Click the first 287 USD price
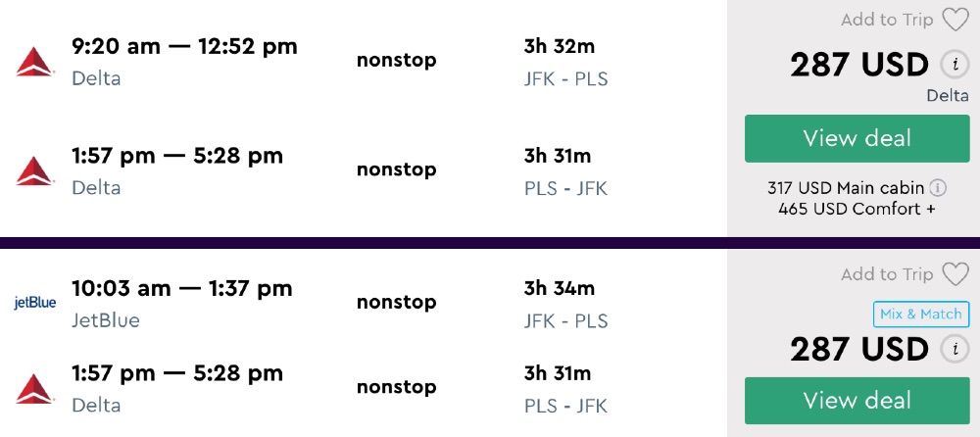980x437 pixels. pyautogui.click(x=858, y=66)
